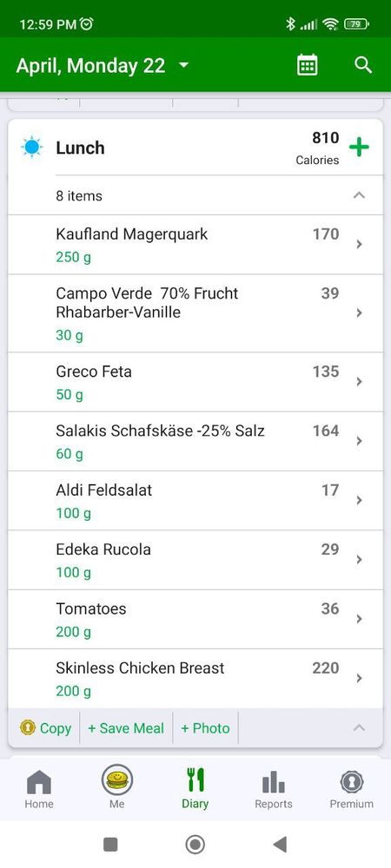Tap Android back navigation triangle

pos(280,845)
